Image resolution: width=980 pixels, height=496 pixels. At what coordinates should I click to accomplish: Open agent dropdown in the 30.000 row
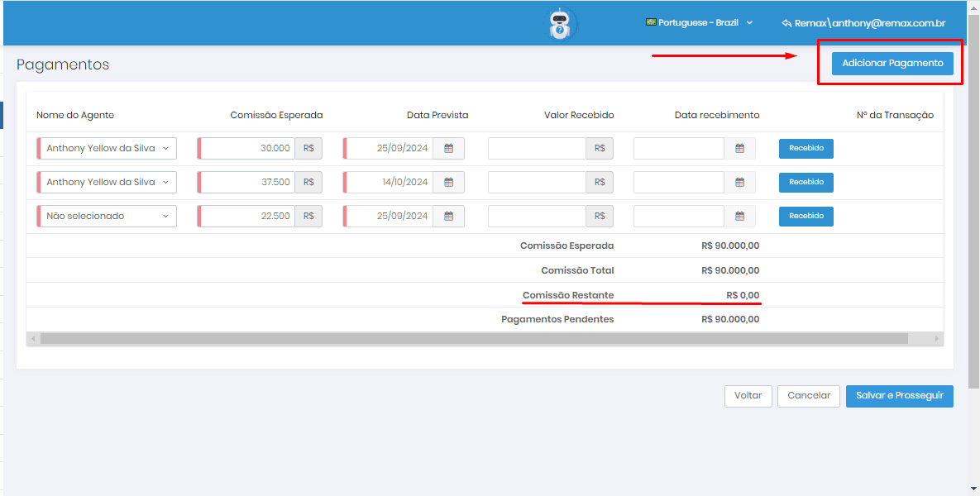pos(107,149)
